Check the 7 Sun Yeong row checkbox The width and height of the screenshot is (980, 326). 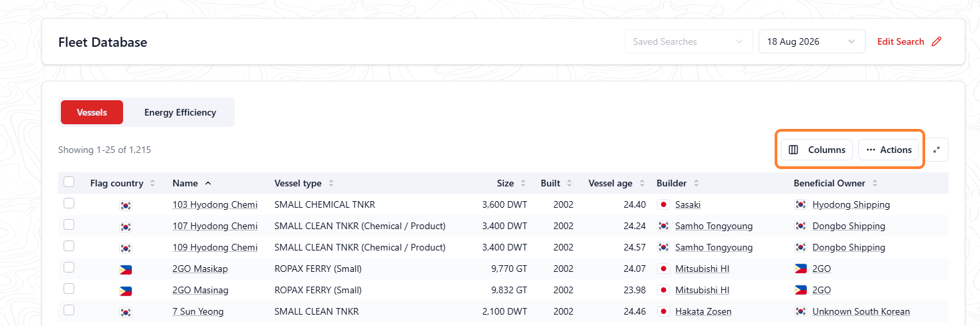[x=69, y=310]
